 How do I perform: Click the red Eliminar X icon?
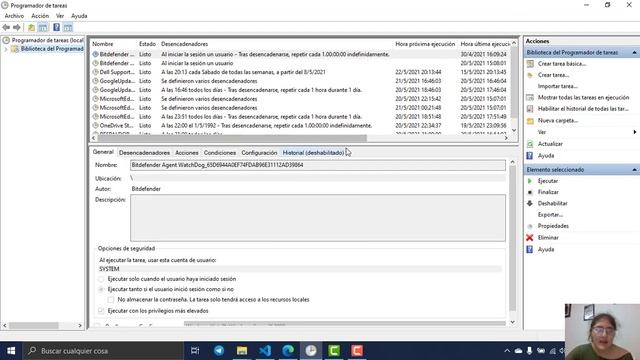(530, 238)
